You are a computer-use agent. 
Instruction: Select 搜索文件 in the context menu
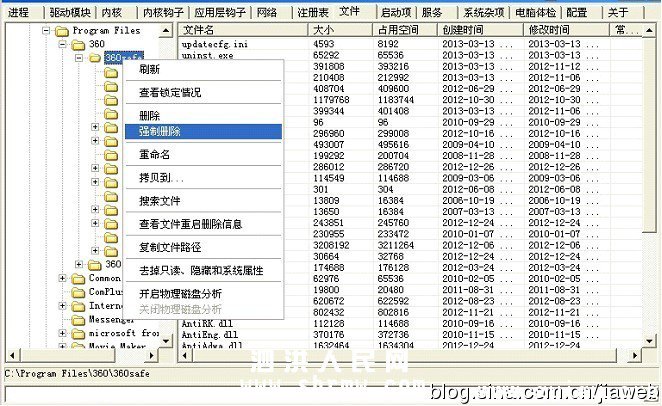pos(203,201)
